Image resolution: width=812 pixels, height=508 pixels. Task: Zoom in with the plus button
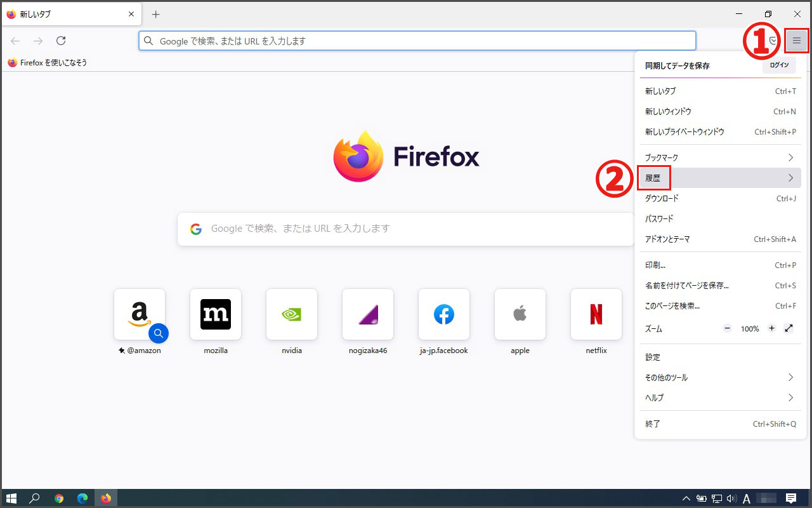click(771, 328)
